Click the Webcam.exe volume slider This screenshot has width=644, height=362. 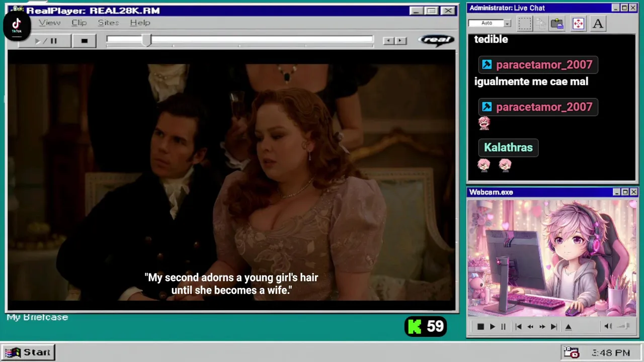point(624,326)
